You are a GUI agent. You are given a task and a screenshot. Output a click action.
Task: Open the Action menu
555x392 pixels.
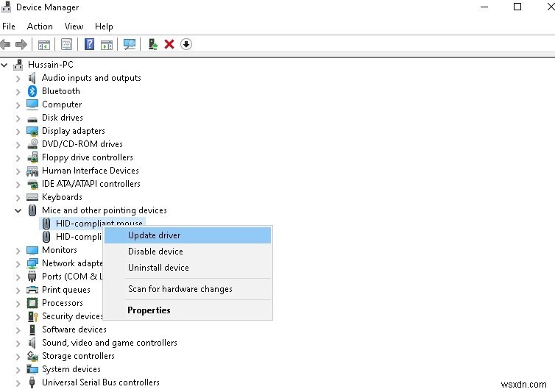[x=40, y=26]
